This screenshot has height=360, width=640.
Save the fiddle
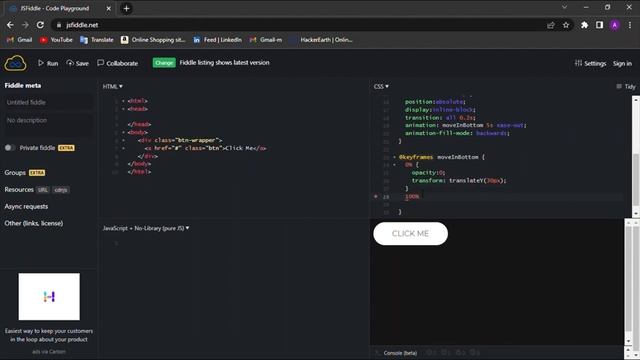[78, 63]
